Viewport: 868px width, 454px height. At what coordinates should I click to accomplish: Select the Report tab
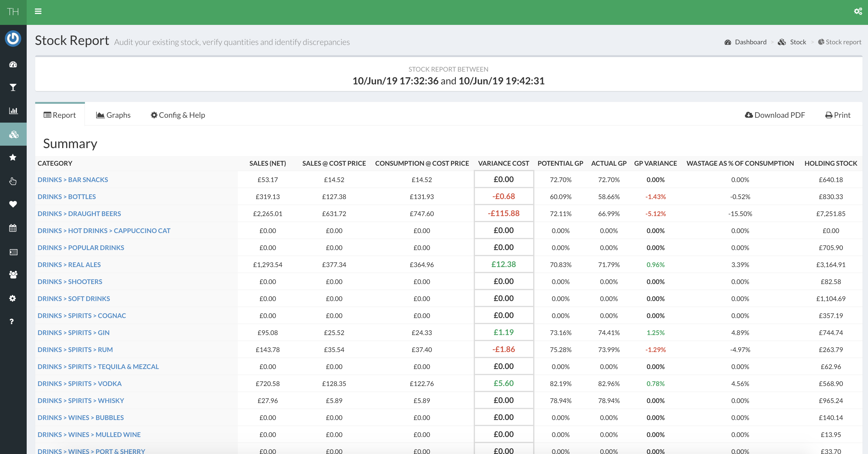coord(60,115)
